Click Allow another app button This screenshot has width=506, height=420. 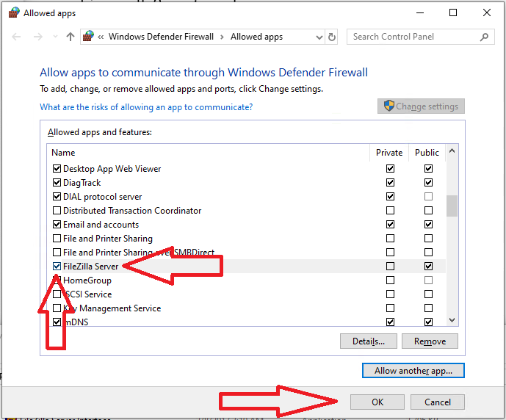(413, 371)
